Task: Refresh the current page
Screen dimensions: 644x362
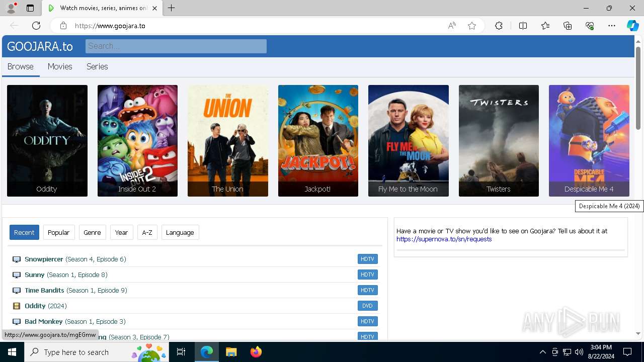Action: coord(36,26)
